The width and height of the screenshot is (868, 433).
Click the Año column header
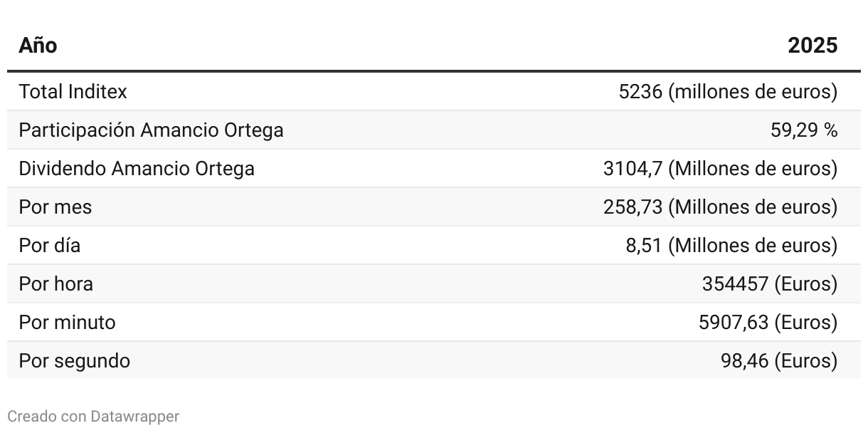click(38, 46)
